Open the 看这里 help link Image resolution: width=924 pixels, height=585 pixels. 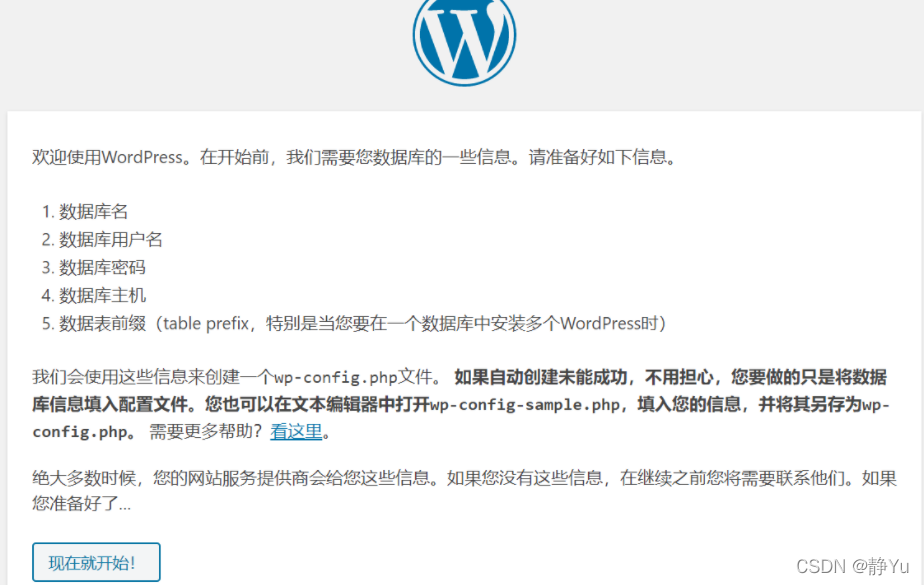click(296, 432)
